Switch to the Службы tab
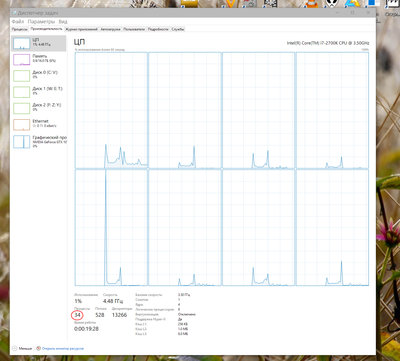 pyautogui.click(x=178, y=29)
